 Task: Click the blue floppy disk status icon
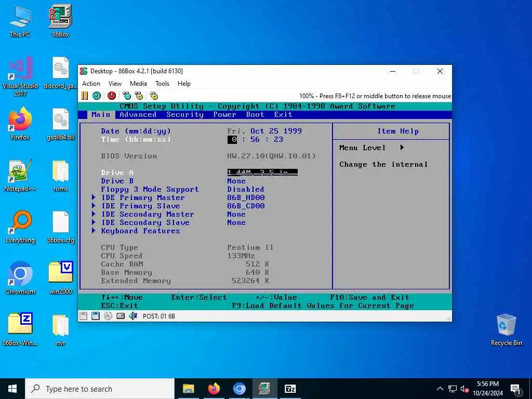(x=96, y=316)
